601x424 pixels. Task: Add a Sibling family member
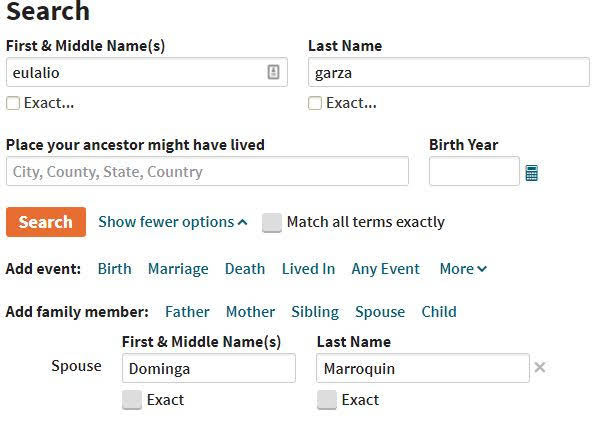coord(315,312)
